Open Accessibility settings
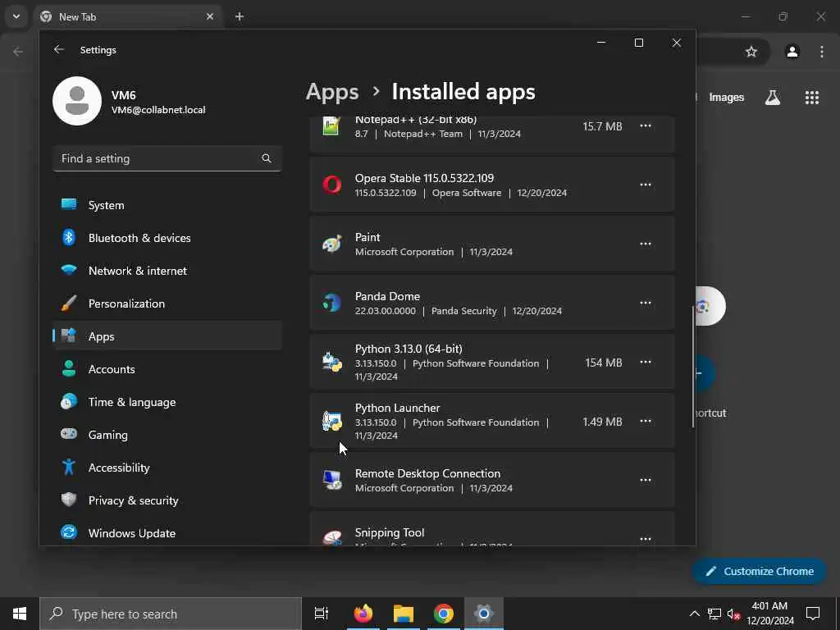840x630 pixels. coord(167,467)
